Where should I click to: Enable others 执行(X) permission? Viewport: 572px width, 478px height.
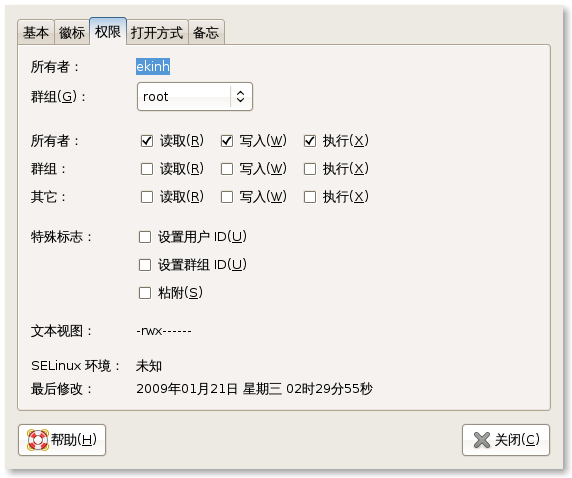tap(310, 197)
